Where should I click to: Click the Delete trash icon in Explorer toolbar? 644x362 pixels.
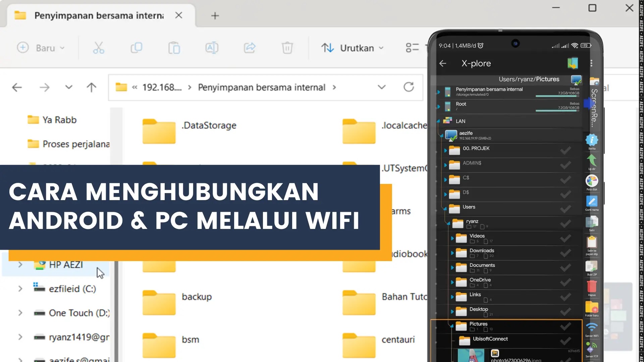click(x=287, y=48)
